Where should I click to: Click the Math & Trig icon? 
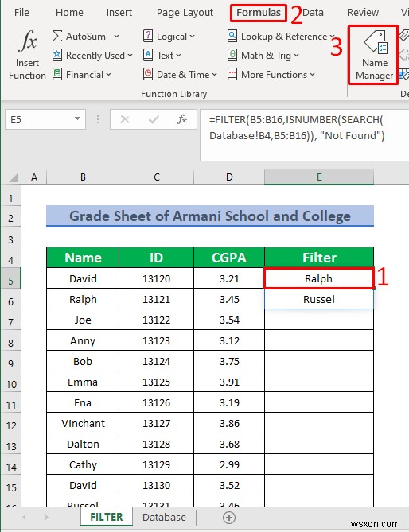click(x=232, y=55)
